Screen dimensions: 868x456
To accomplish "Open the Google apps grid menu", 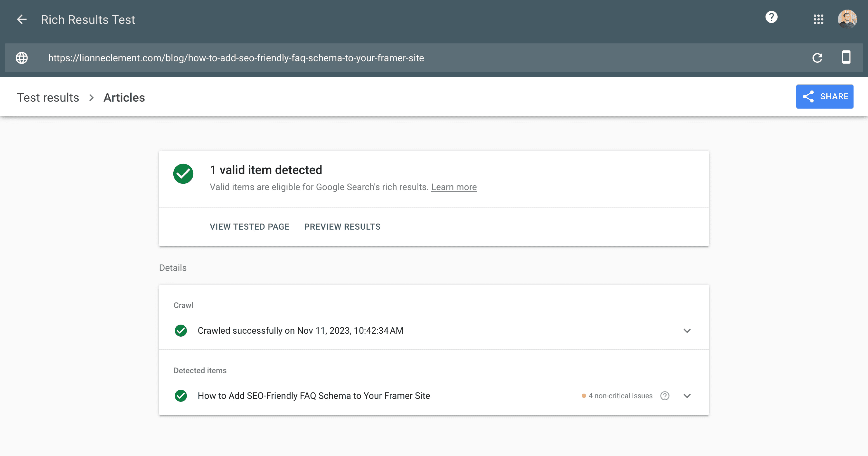I will tap(818, 19).
